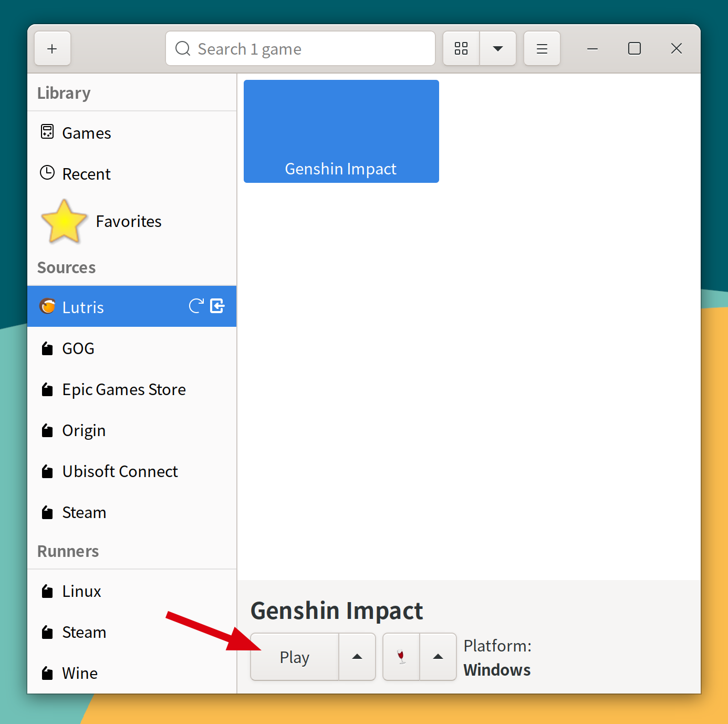The height and width of the screenshot is (724, 728).
Task: Open Favorites with the star icon
Action: point(132,221)
